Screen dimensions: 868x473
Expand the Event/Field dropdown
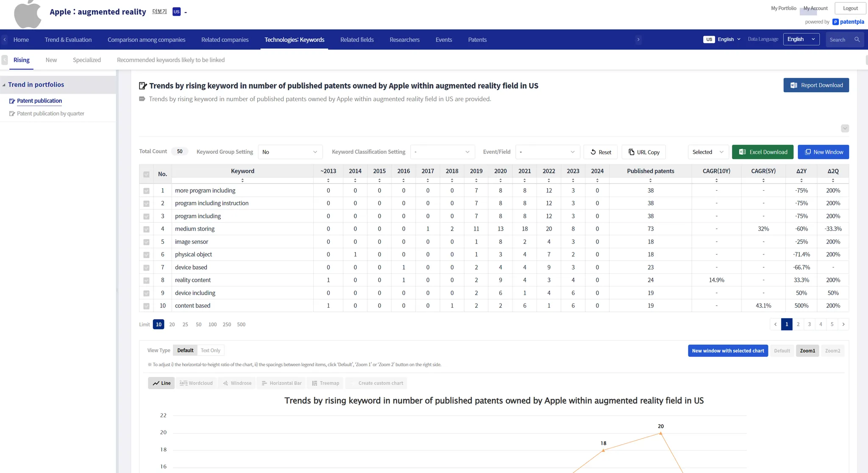pyautogui.click(x=547, y=152)
